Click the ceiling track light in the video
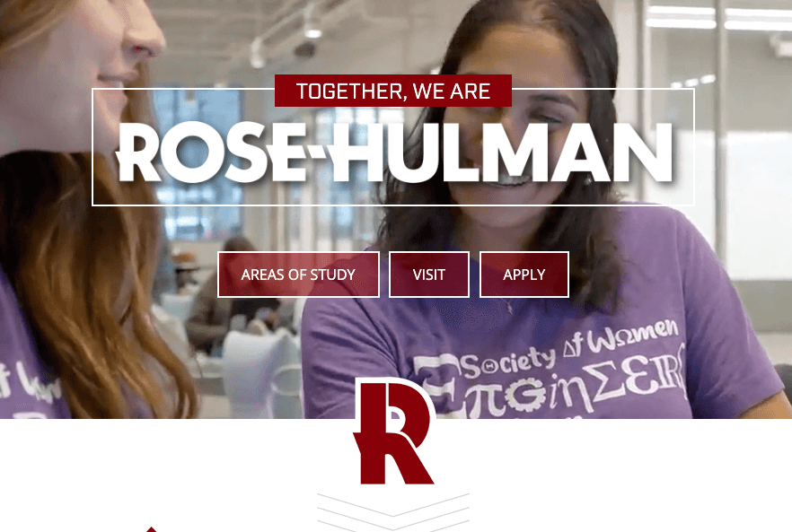792x532 pixels. 312,30
